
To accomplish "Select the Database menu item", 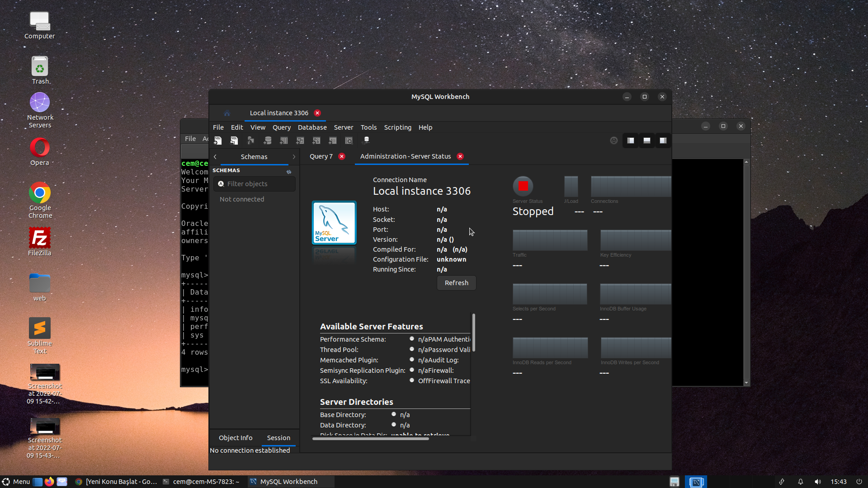I will [312, 127].
